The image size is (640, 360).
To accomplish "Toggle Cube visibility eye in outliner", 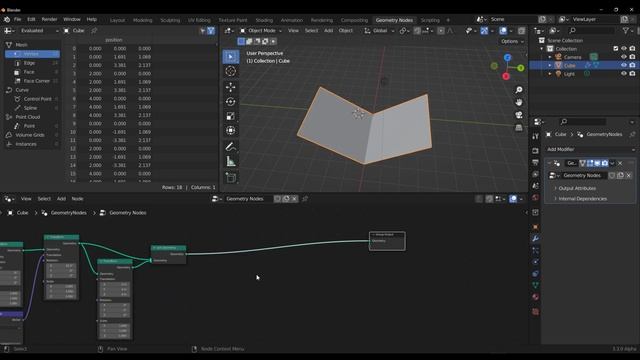I will tap(624, 65).
